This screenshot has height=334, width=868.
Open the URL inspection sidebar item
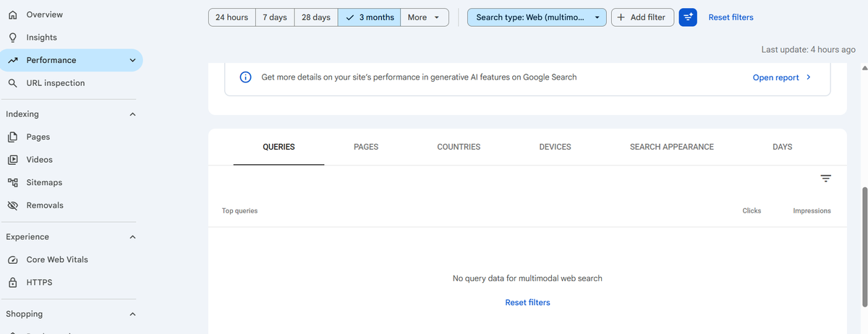pyautogui.click(x=71, y=83)
